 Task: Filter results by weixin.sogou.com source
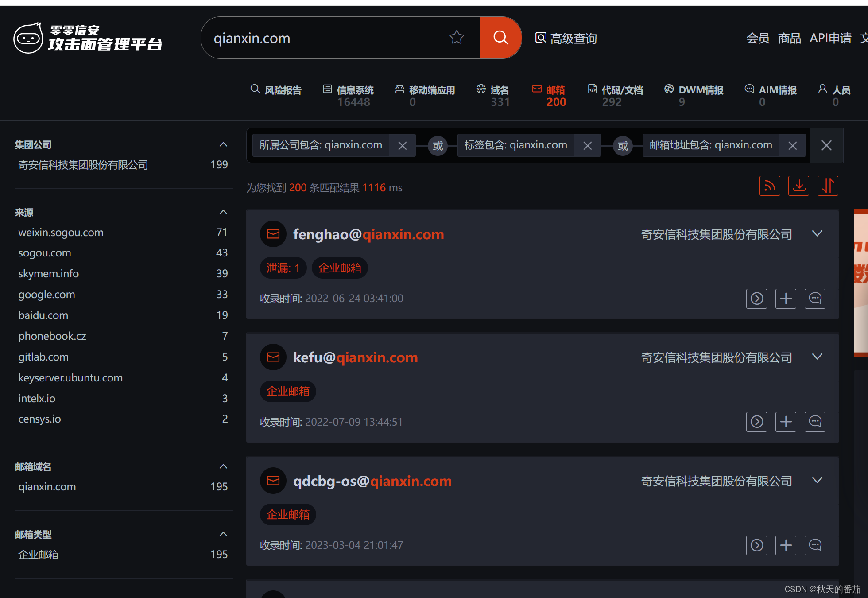61,232
